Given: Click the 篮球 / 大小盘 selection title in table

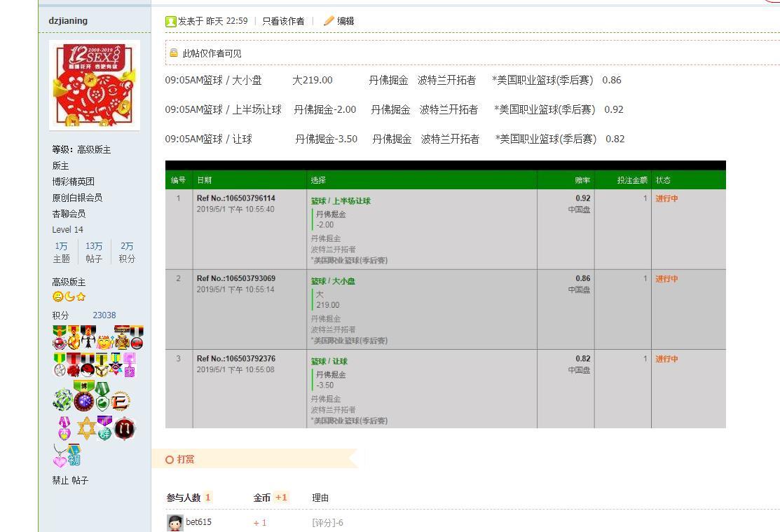Looking at the screenshot, I should pyautogui.click(x=333, y=281).
